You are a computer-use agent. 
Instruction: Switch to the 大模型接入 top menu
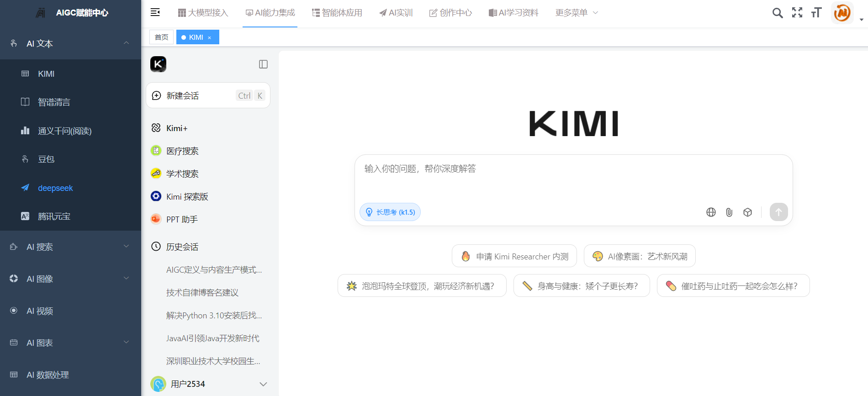click(203, 13)
